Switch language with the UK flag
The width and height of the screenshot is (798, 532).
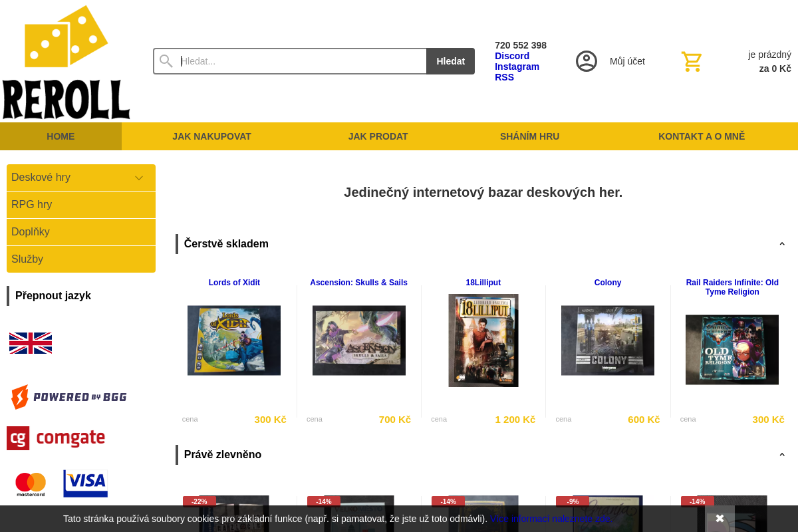(31, 343)
